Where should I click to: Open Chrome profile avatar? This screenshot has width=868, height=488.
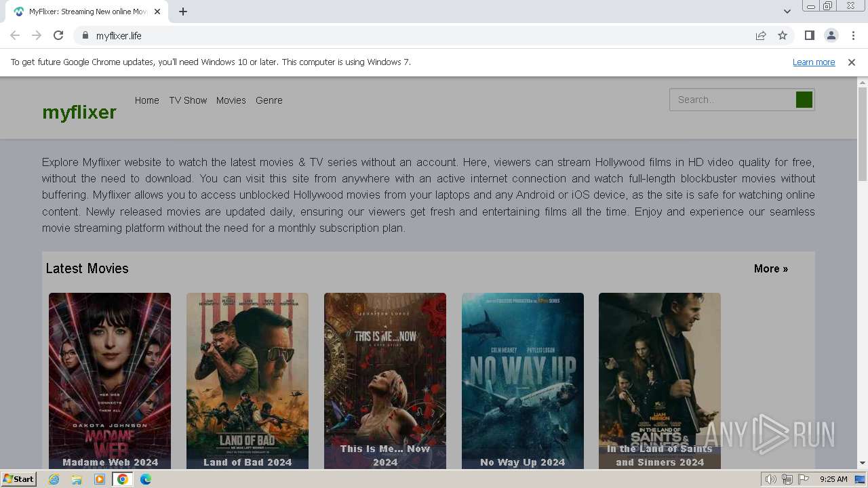tap(831, 35)
